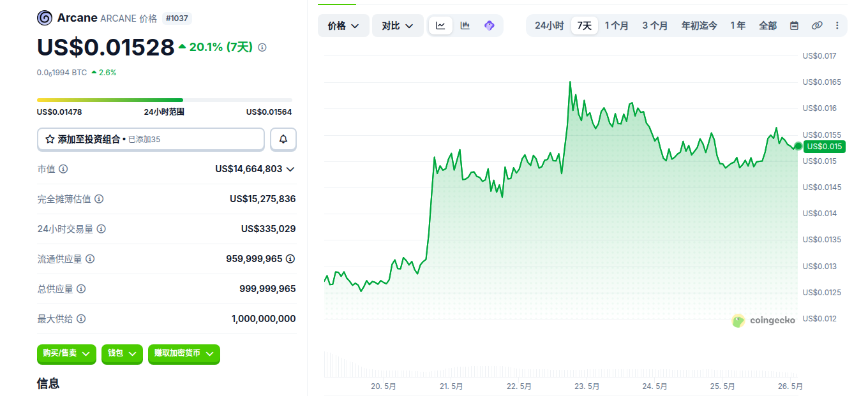Open chart more options three-dot menu
The height and width of the screenshot is (396, 868).
tap(837, 26)
